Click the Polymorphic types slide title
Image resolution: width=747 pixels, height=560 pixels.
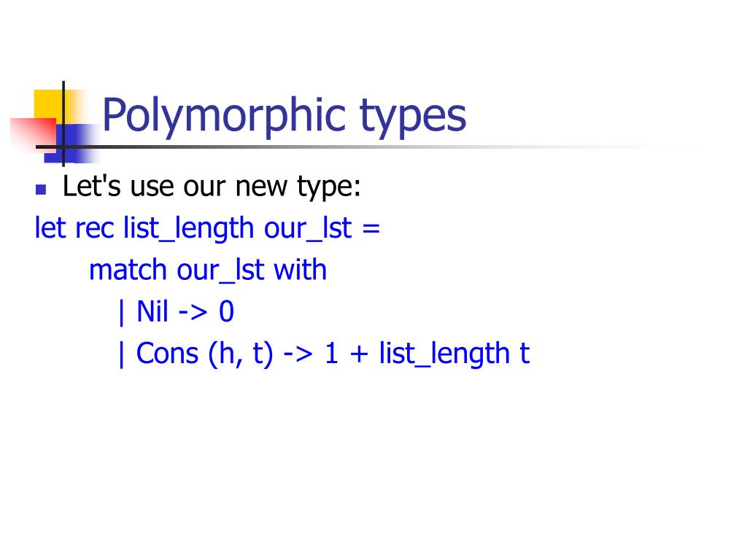point(284,116)
